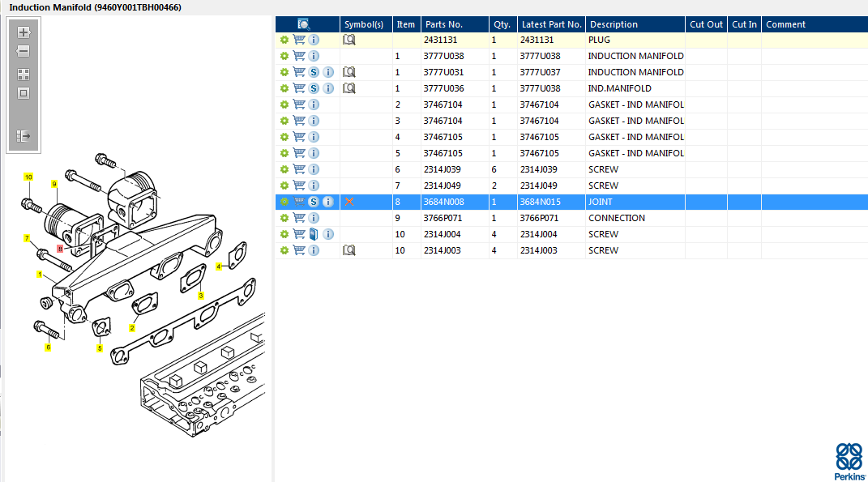Click gear icon for item 5 gasket row
The image size is (868, 482).
click(x=284, y=153)
